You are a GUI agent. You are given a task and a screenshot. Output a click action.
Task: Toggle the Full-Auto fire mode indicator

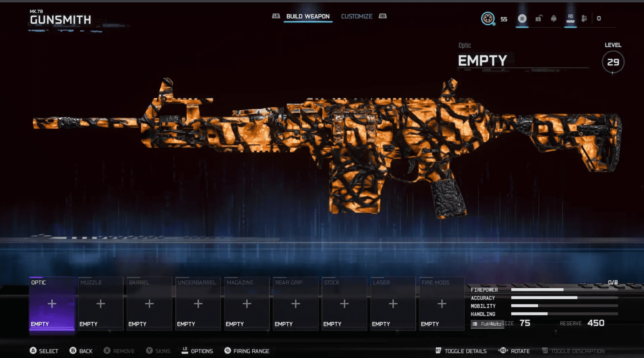coord(487,324)
